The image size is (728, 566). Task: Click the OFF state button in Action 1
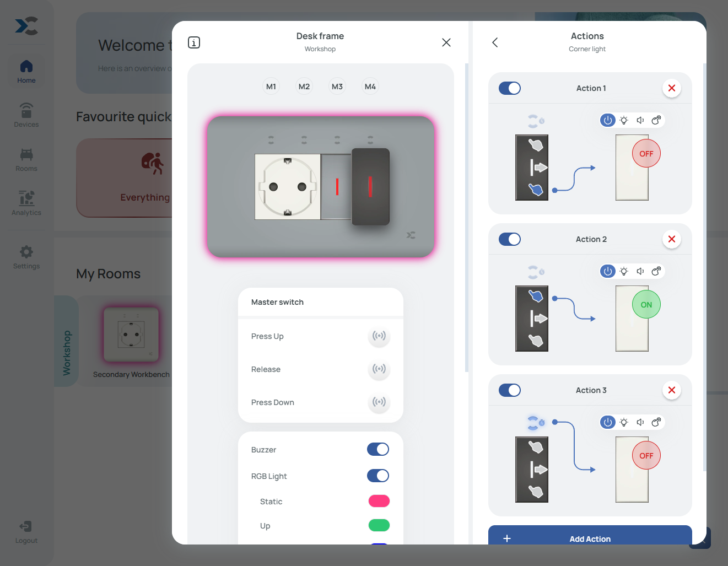pos(646,154)
